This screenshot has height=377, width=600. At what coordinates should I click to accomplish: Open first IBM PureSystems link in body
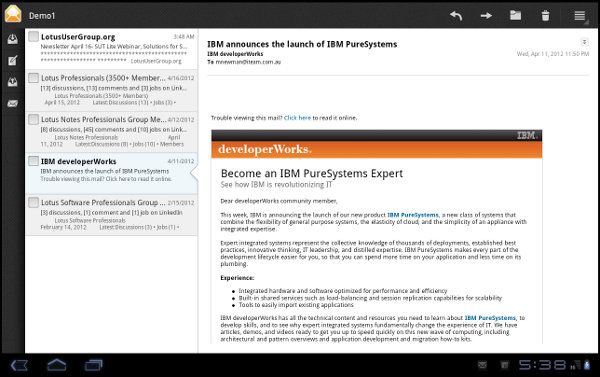pyautogui.click(x=413, y=215)
